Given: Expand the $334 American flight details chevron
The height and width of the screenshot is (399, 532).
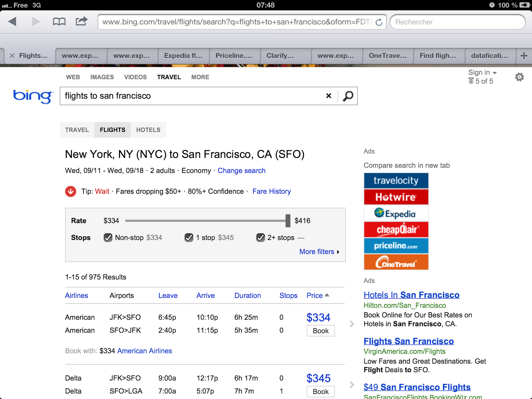Looking at the screenshot, I should [352, 324].
